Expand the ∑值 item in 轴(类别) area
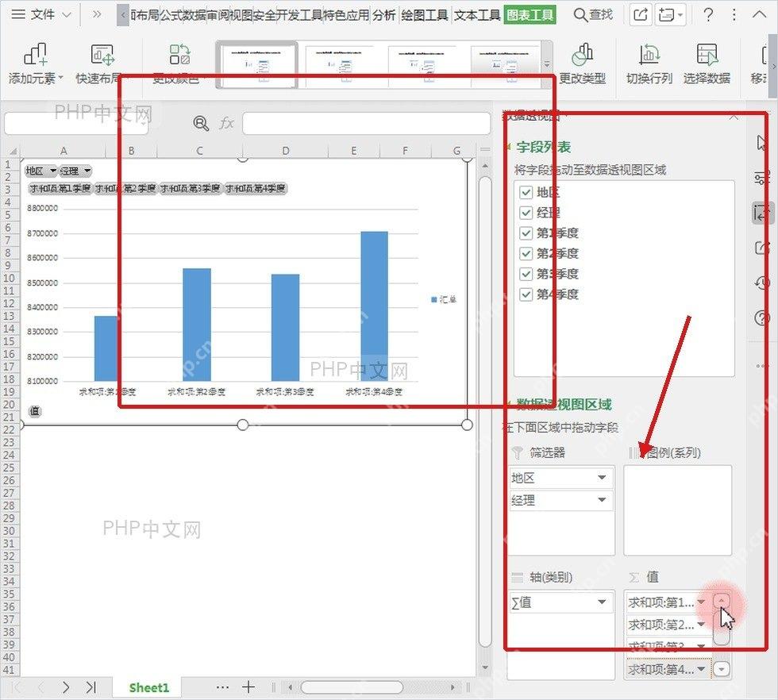Viewport: 778px width, 700px height. click(x=602, y=602)
